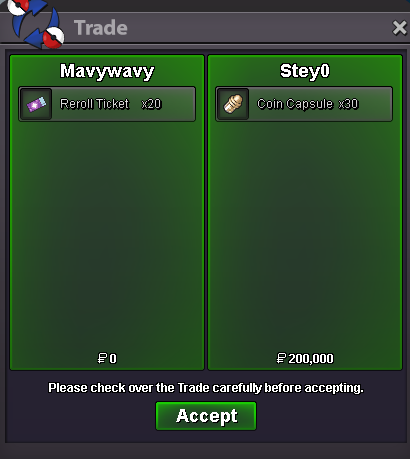Select the purple Reroll Ticket item icon
410x459 pixels.
36,104
